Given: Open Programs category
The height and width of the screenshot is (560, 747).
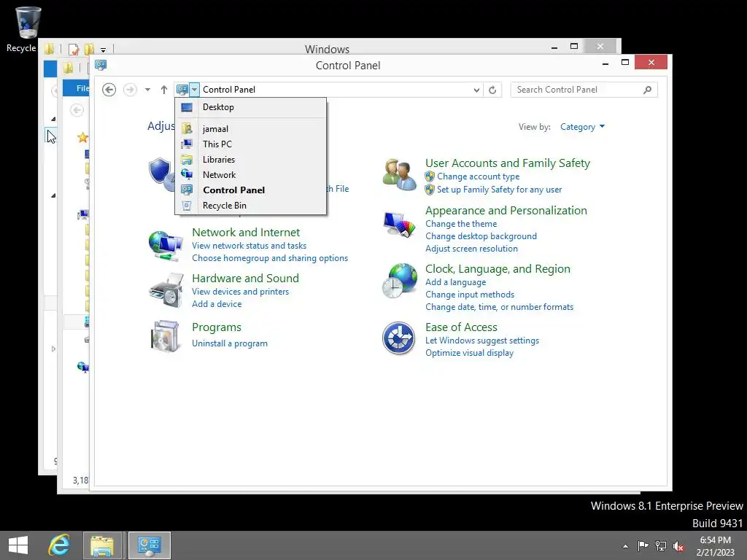Looking at the screenshot, I should [216, 327].
